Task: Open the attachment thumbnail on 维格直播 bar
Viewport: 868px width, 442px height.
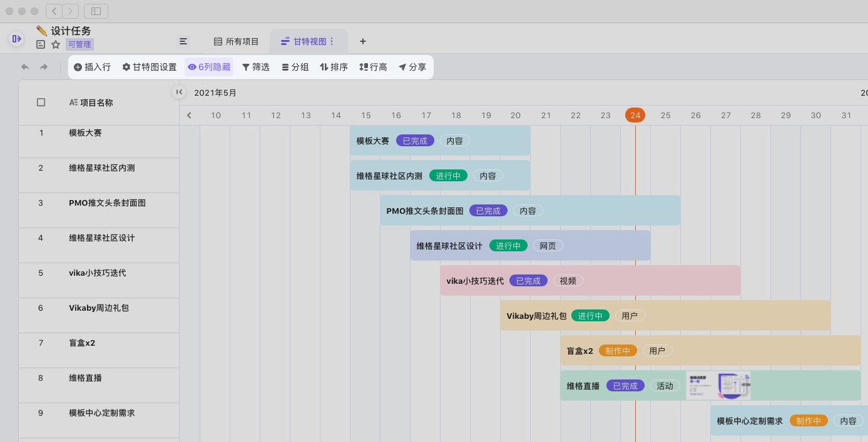Action: point(718,386)
